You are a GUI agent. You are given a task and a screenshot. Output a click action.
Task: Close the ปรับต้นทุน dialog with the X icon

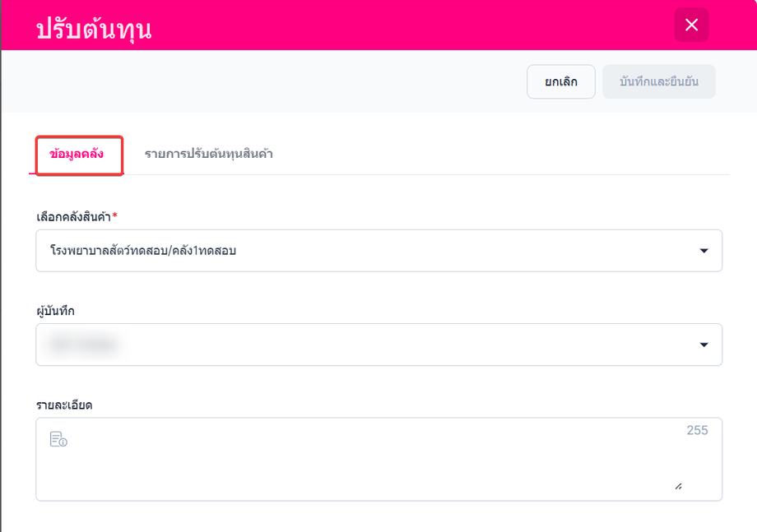tap(691, 25)
